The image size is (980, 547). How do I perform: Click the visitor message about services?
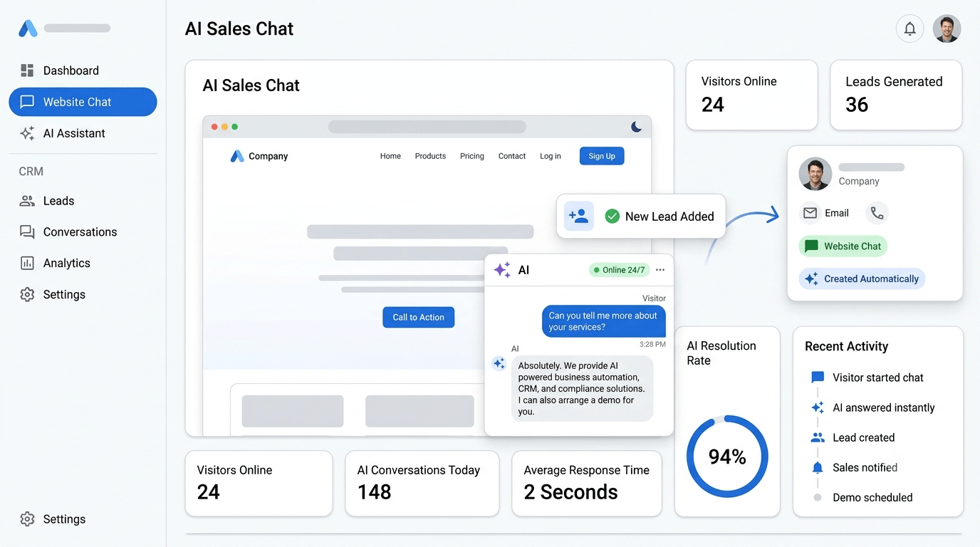(x=603, y=321)
